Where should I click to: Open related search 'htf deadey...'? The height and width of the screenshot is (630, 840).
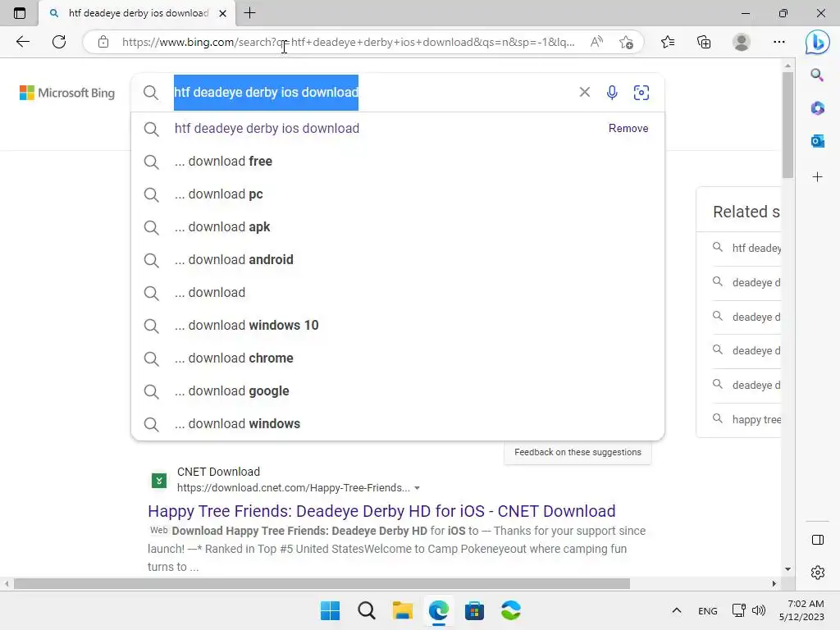tap(756, 248)
